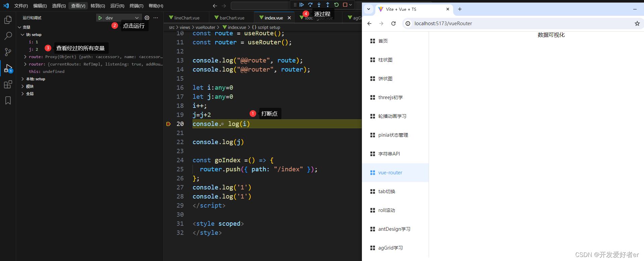Expand the router variable
This screenshot has height=261, width=644.
click(25, 64)
